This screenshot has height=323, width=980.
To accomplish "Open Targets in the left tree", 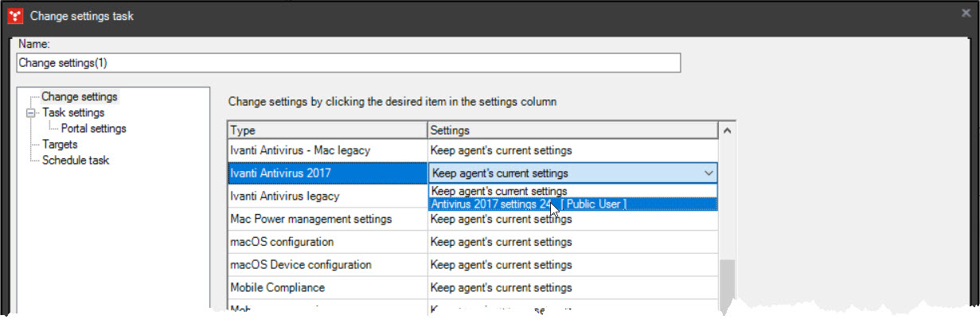I will point(60,145).
